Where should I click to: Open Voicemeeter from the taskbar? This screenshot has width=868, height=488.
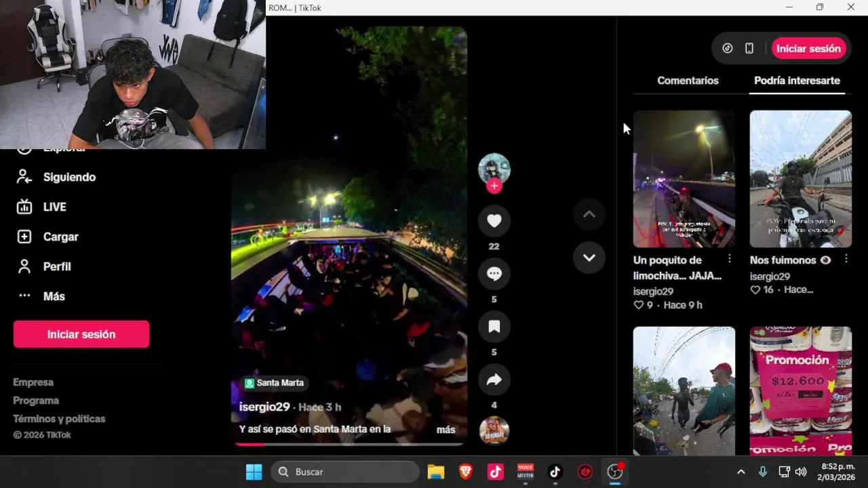tap(526, 472)
